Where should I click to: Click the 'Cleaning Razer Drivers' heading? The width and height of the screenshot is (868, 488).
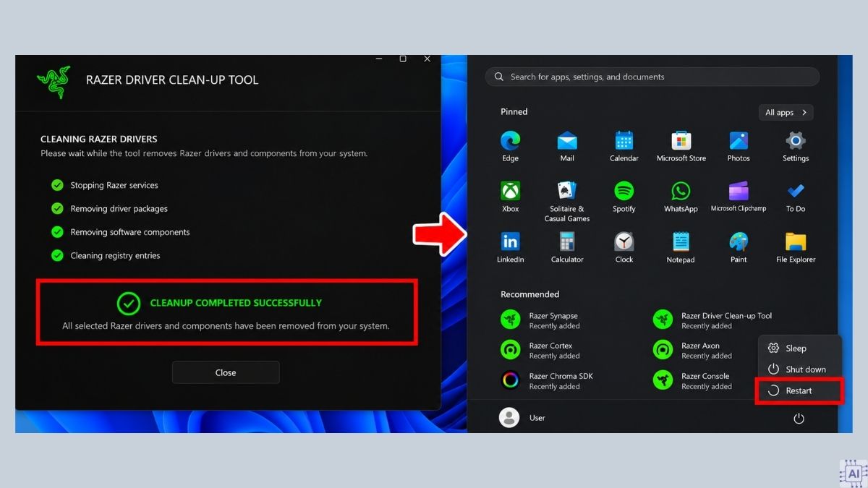[x=99, y=139]
